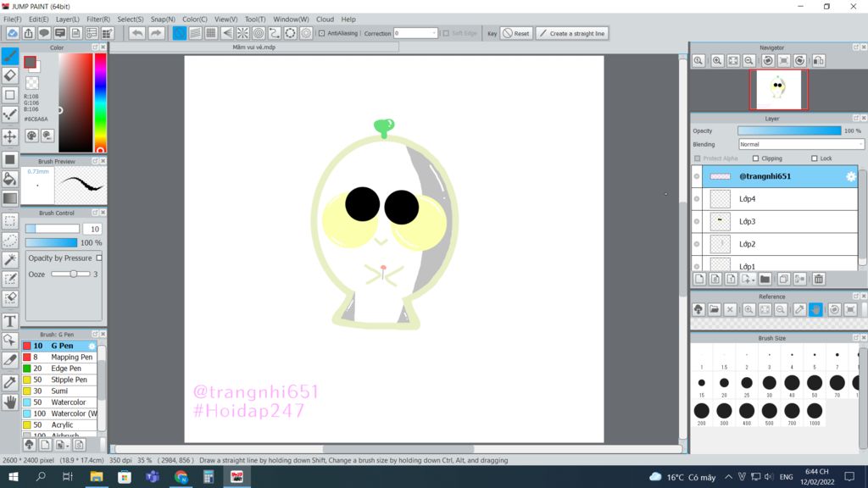
Task: Pick the 50 size brush dot
Action: click(x=815, y=382)
